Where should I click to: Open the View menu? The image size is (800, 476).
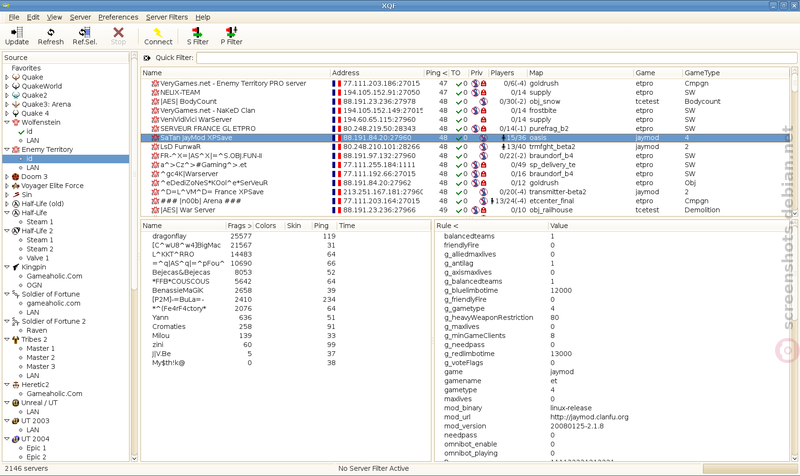[x=54, y=17]
